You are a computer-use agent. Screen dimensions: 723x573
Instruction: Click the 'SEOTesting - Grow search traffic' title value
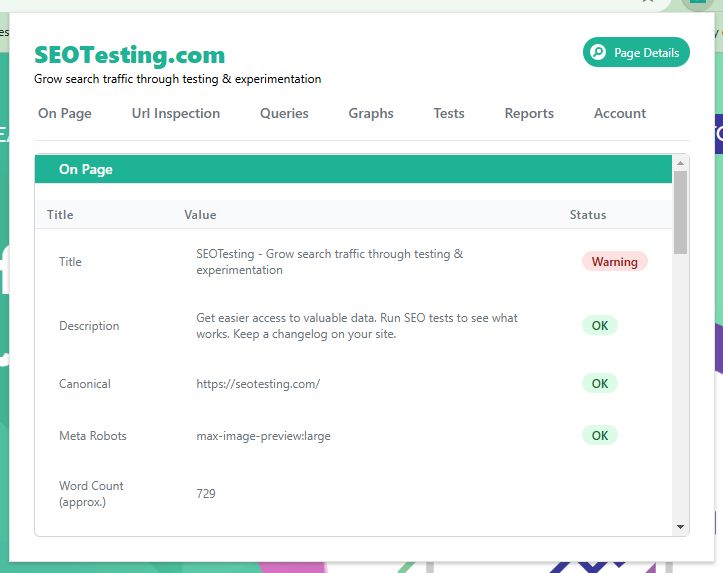click(x=329, y=262)
